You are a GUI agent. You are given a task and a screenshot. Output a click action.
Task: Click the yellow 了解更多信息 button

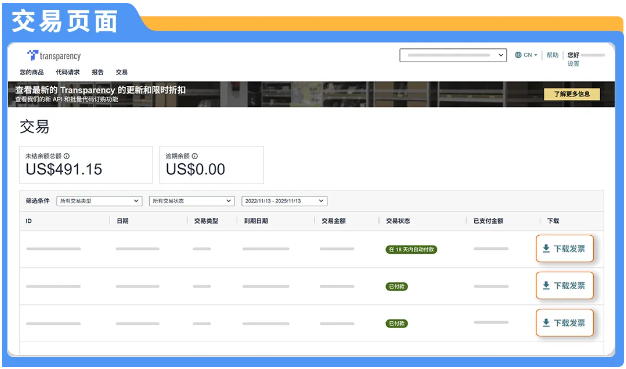(572, 94)
